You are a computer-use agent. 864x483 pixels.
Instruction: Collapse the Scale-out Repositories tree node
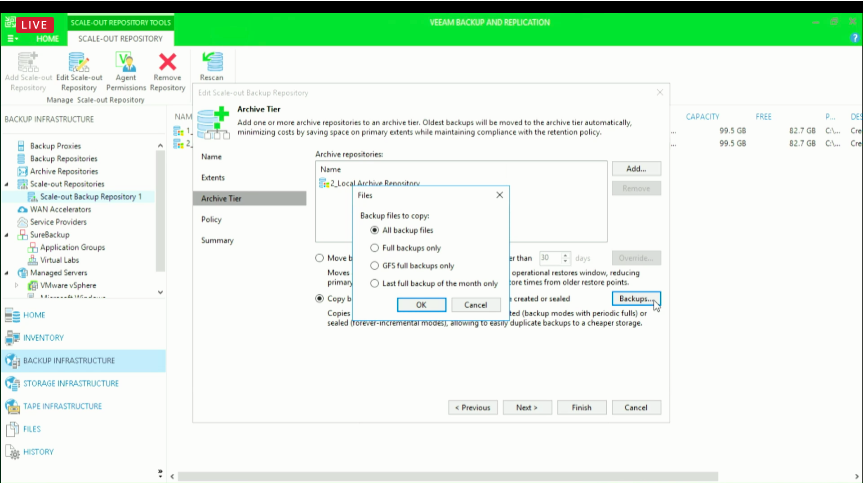8,184
